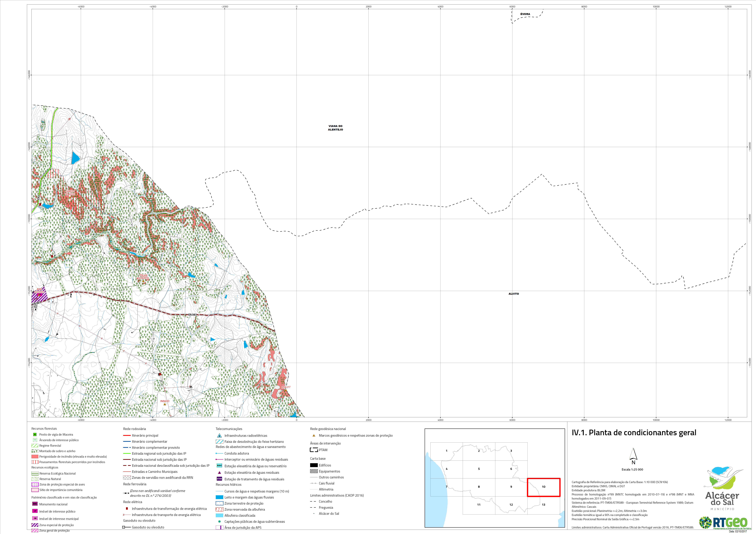Viewport: 756px width, 534px height.
Task: Click the 'Rede geodésica nacional' legend heading
Action: coord(328,429)
